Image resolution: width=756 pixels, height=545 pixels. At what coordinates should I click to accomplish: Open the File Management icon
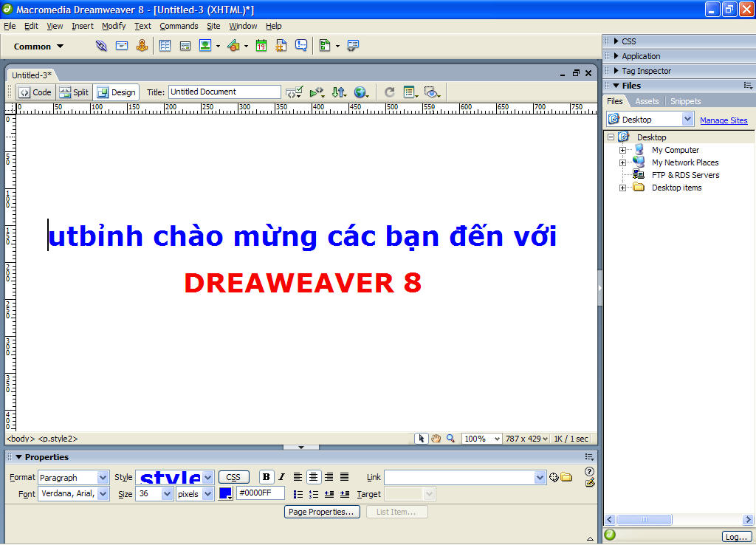tap(339, 92)
